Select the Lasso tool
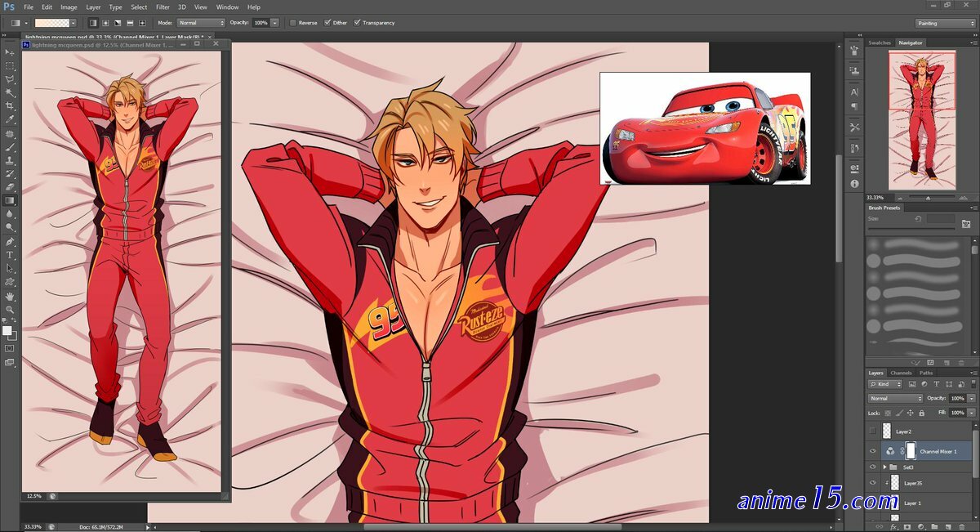The width and height of the screenshot is (980, 532). pos(10,79)
